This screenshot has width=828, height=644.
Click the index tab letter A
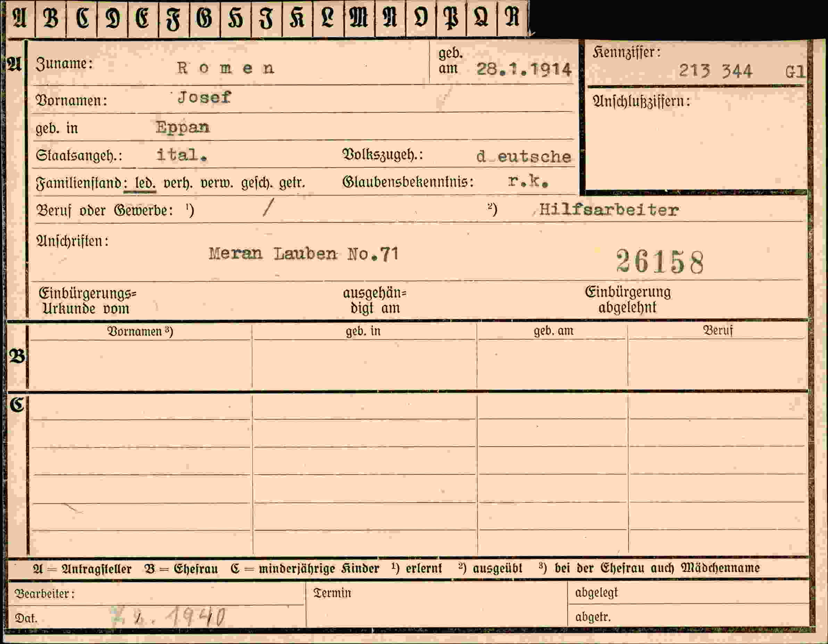tap(20, 18)
